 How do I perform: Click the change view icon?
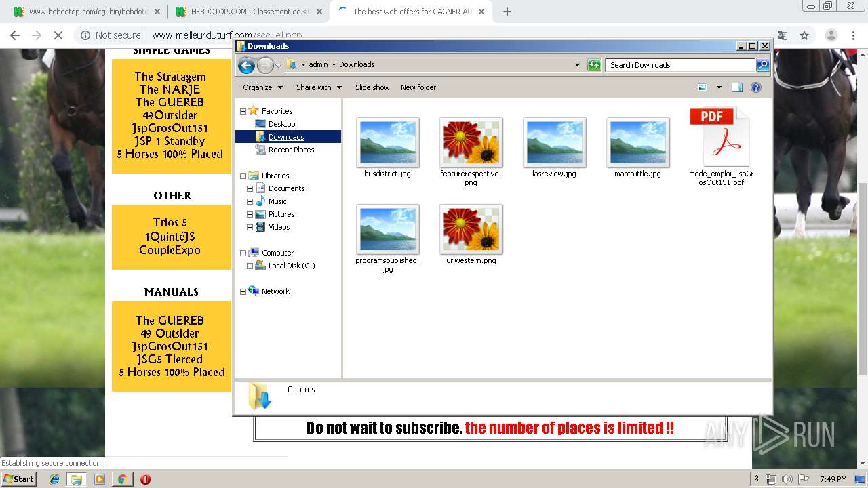pos(703,87)
